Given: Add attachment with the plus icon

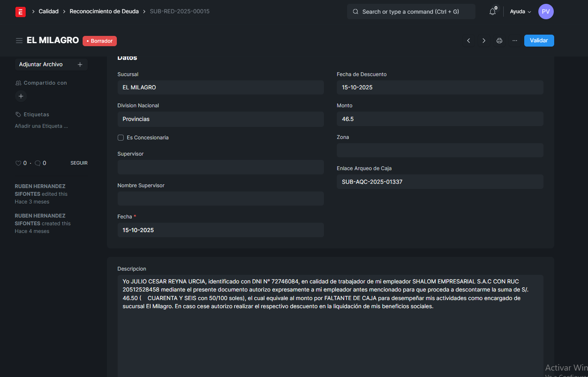Looking at the screenshot, I should tap(80, 65).
